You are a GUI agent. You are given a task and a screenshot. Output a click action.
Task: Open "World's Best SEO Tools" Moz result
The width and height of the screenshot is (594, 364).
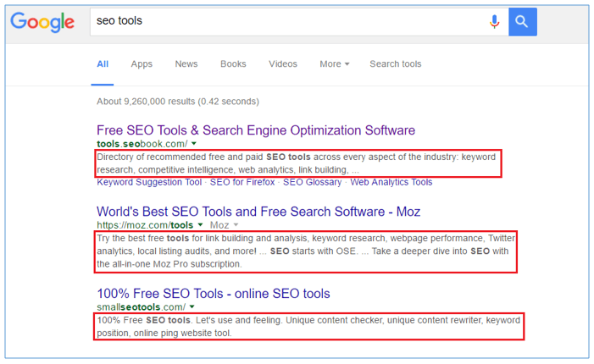coord(258,212)
